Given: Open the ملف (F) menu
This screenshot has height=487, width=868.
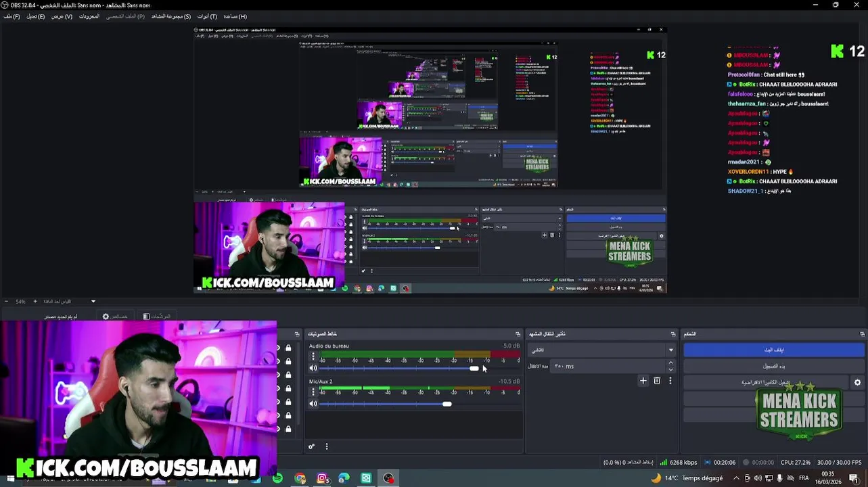Looking at the screenshot, I should pyautogui.click(x=12, y=16).
